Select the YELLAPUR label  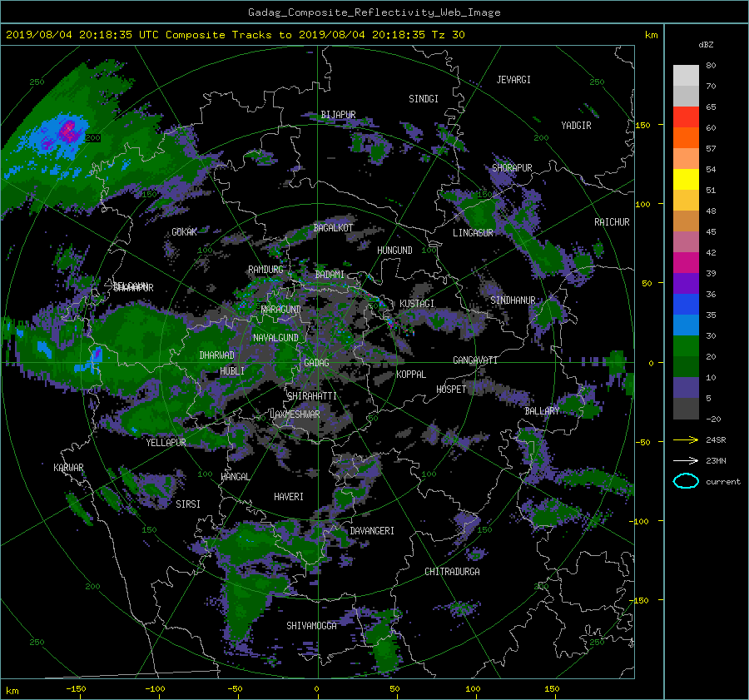[x=166, y=443]
